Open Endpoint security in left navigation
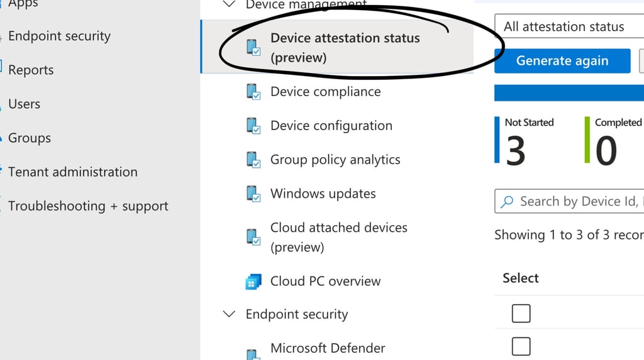 [x=59, y=36]
